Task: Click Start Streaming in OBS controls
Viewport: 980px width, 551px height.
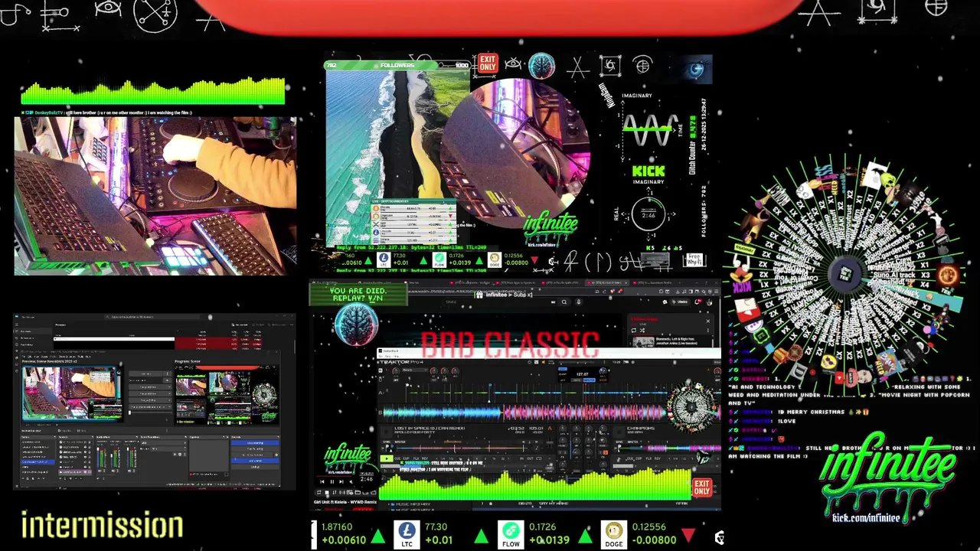Action: tap(255, 443)
